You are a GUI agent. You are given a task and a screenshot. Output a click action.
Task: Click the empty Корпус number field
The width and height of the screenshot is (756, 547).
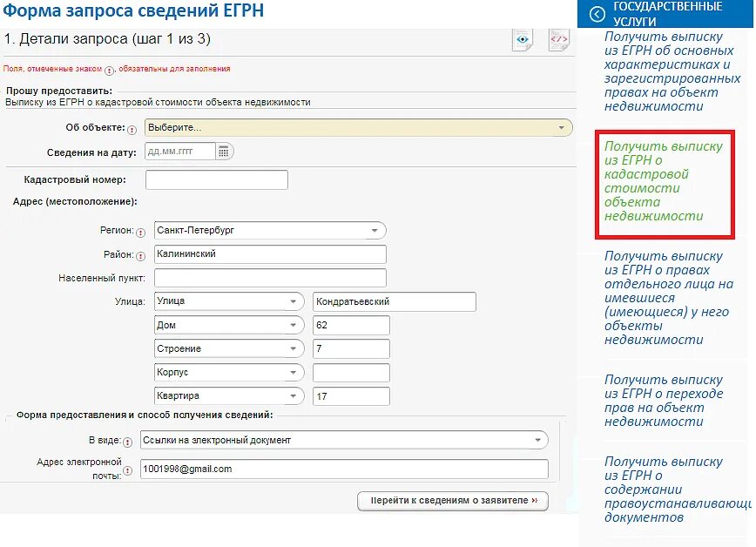(x=351, y=373)
